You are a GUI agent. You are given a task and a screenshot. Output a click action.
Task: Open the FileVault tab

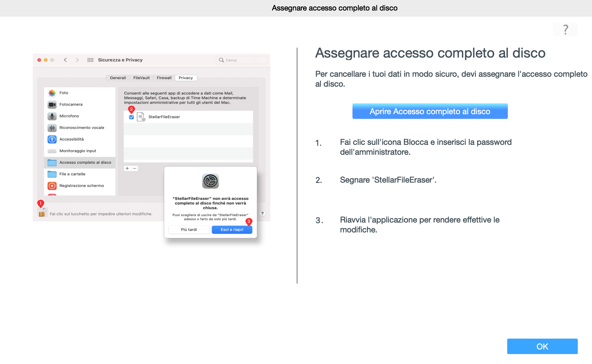[x=141, y=78]
